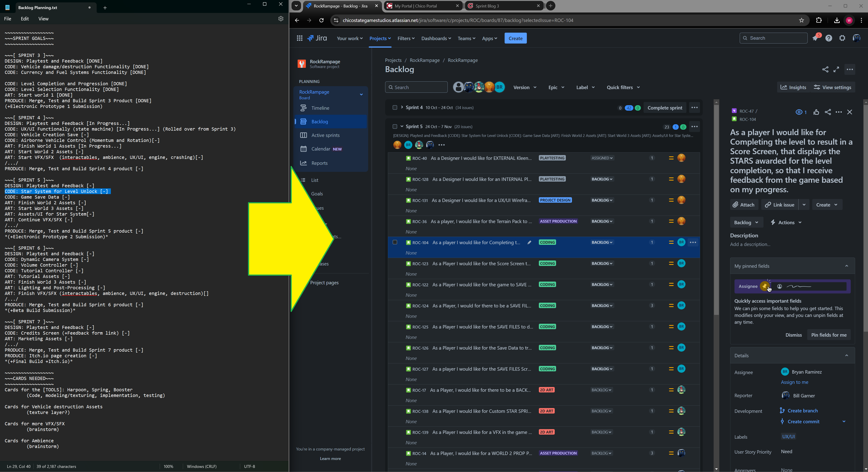Check the Sprint 4 checkbox

coord(395,107)
